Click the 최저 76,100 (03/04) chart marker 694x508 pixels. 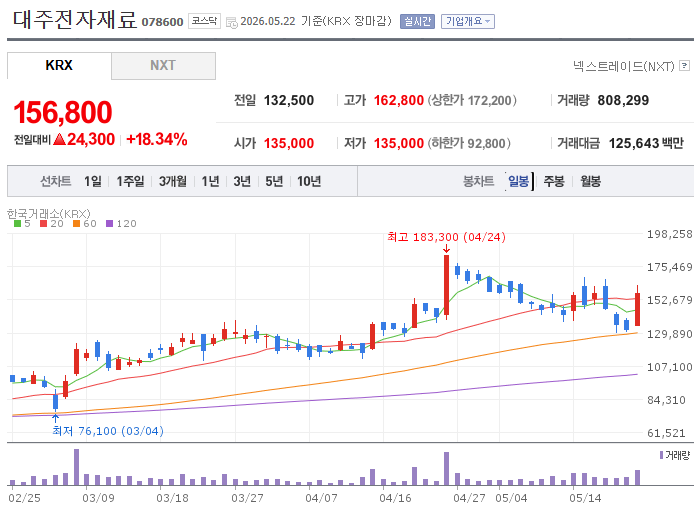[108, 431]
